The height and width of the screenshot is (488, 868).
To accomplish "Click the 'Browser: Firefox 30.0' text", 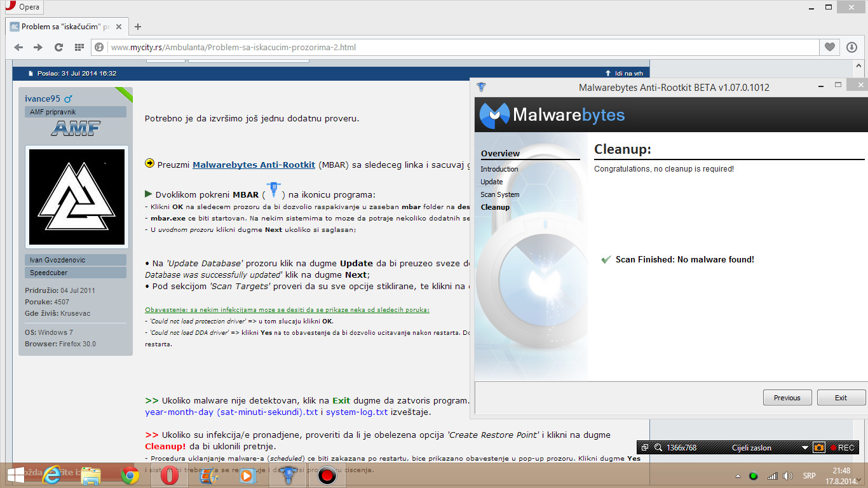I will point(60,344).
